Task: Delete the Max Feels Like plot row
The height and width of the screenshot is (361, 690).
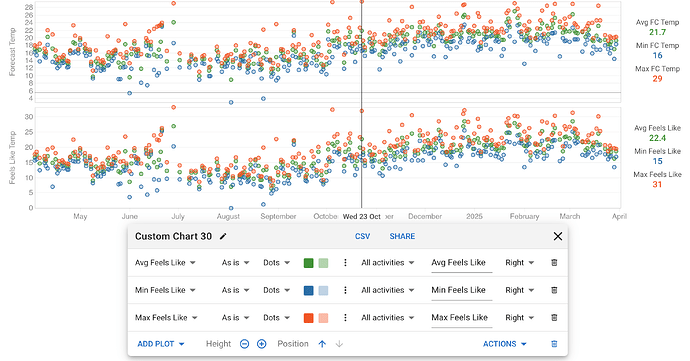Action: pyautogui.click(x=554, y=317)
